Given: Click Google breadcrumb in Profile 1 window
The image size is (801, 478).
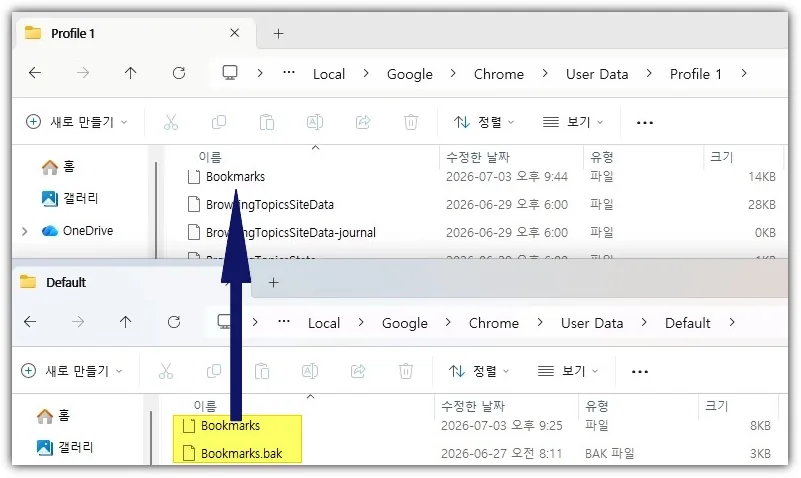Looking at the screenshot, I should coord(410,75).
